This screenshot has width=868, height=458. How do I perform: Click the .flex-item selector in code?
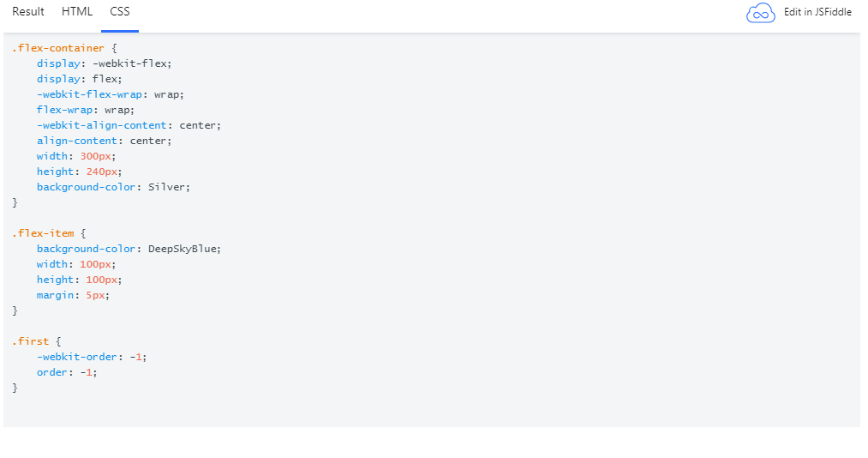tap(43, 233)
